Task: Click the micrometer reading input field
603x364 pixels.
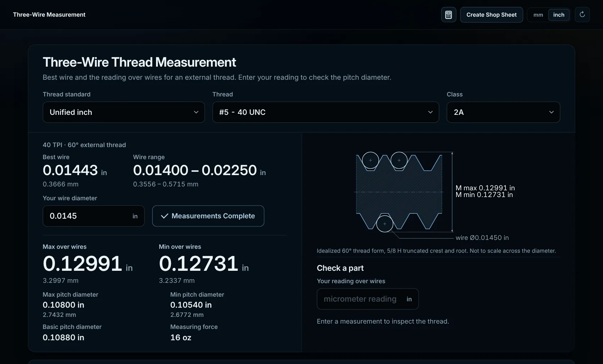Action: point(367,299)
